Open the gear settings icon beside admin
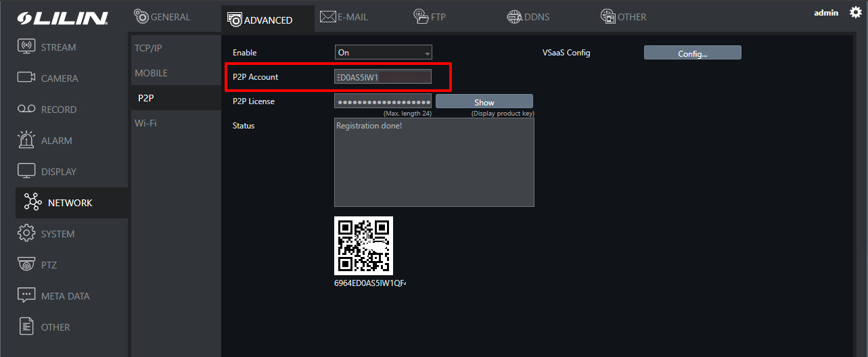This screenshot has height=357, width=868. coord(855,12)
